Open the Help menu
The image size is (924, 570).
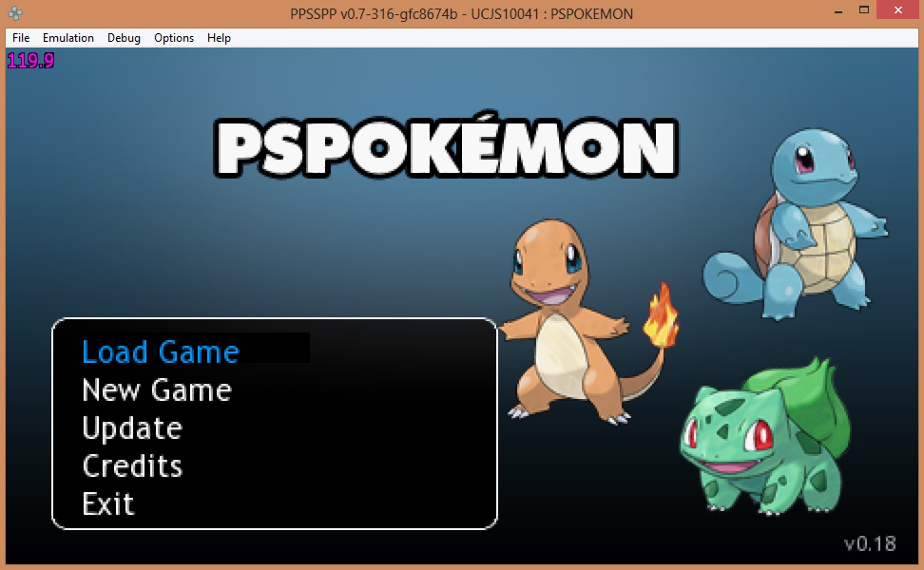(x=219, y=38)
